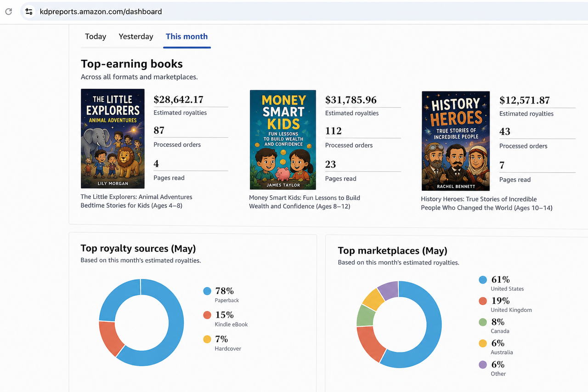Click History Heroes: True Stories title

(486, 204)
